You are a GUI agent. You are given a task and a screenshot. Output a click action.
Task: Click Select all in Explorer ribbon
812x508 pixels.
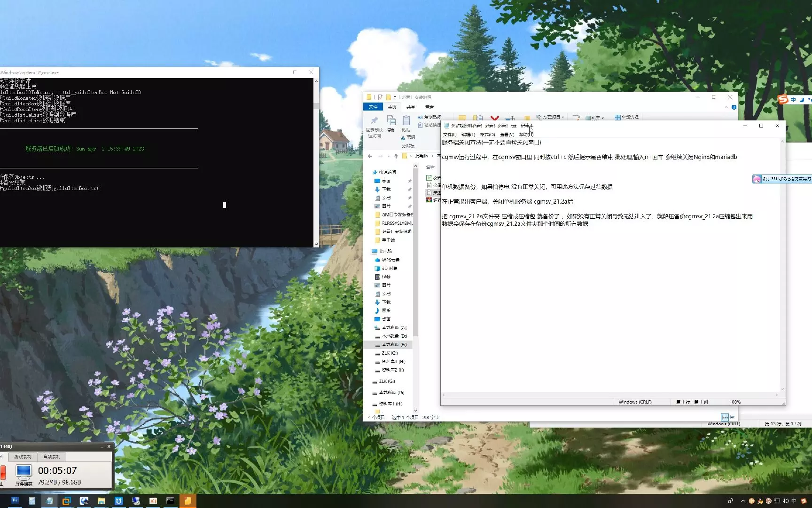(627, 117)
